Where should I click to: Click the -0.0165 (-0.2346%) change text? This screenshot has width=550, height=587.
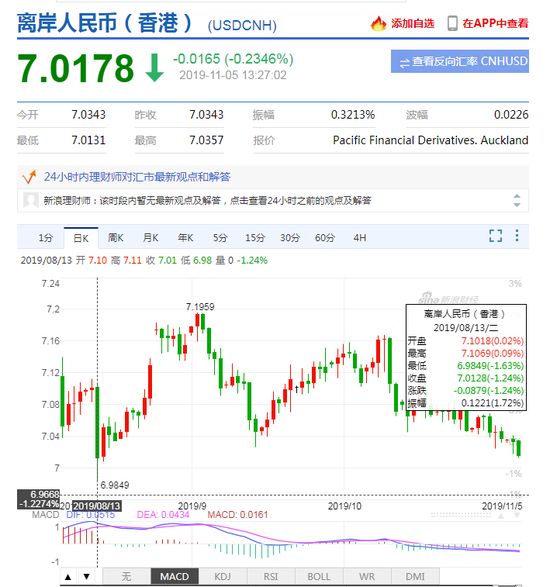(233, 59)
